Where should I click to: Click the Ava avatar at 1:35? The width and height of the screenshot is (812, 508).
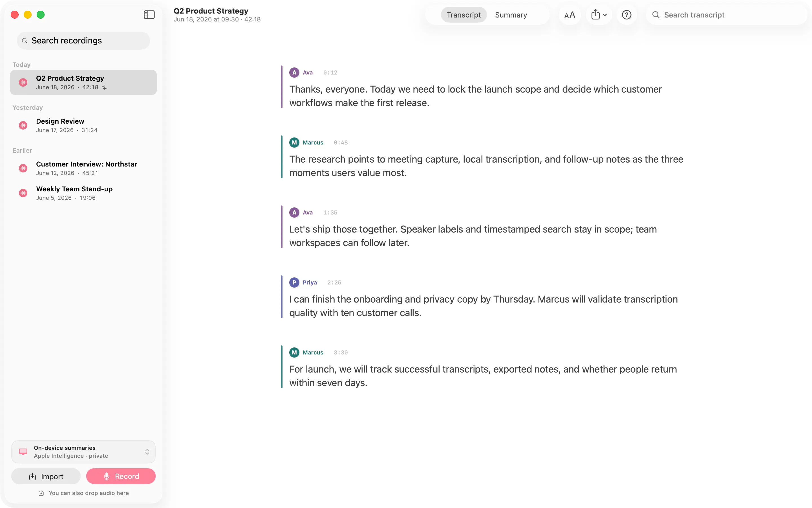pyautogui.click(x=294, y=213)
